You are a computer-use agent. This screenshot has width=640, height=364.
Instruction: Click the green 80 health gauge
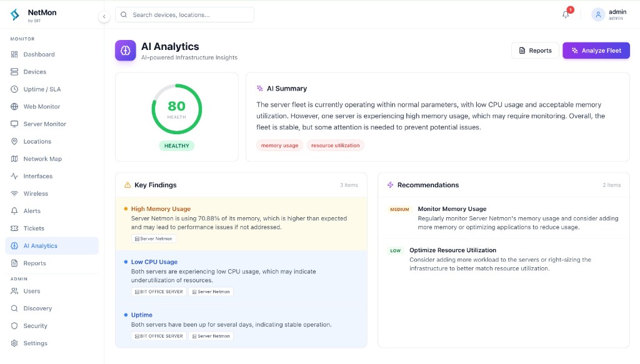(x=177, y=109)
